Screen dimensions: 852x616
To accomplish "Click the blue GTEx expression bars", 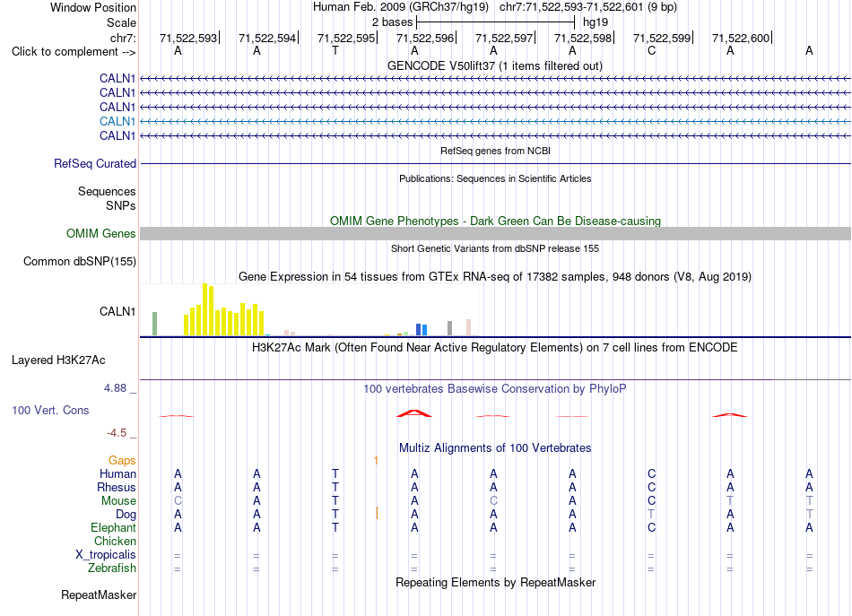I will pos(422,330).
